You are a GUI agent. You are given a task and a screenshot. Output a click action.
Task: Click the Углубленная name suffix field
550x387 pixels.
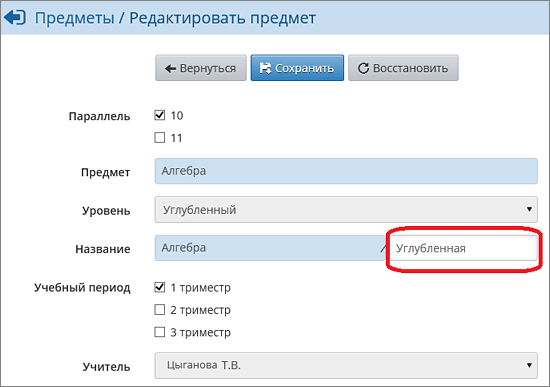pos(463,248)
